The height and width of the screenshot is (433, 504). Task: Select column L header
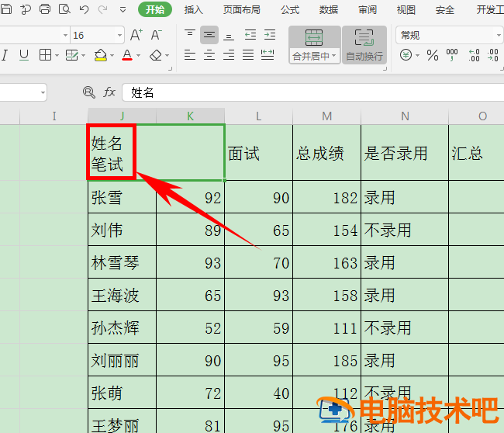pyautogui.click(x=258, y=116)
